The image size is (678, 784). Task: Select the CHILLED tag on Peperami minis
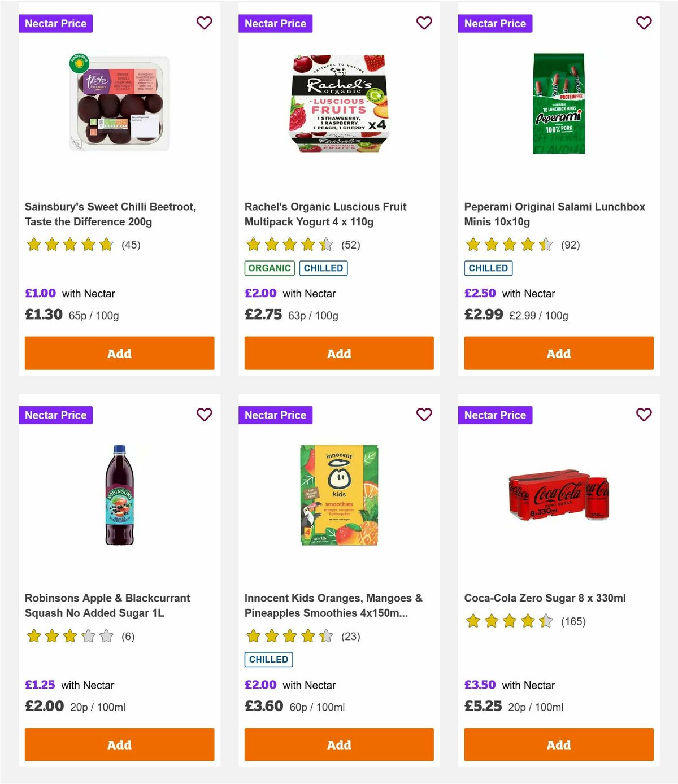(488, 268)
